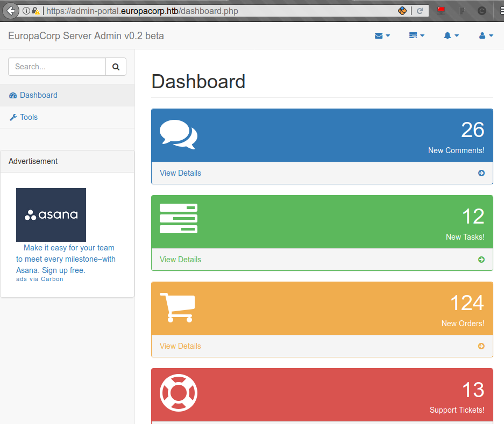Screen dimensions: 504x424
Task: Click the speech bubbles comments icon
Action: coord(179,134)
